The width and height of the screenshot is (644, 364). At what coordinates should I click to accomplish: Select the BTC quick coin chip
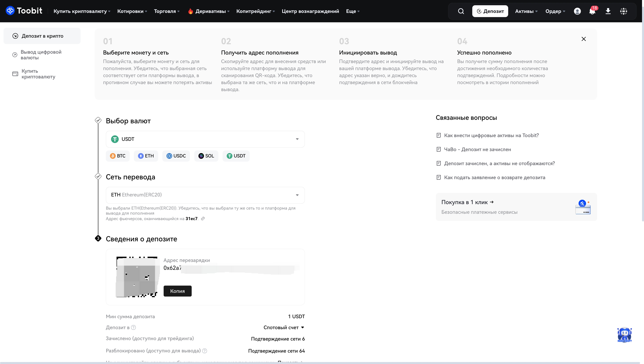[x=118, y=156]
